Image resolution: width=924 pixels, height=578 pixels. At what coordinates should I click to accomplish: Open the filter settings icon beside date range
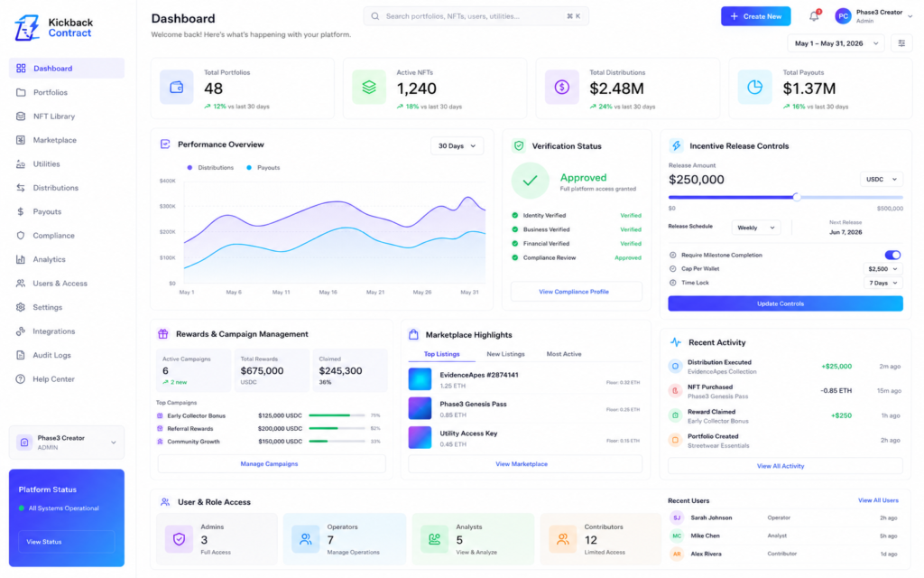point(901,43)
